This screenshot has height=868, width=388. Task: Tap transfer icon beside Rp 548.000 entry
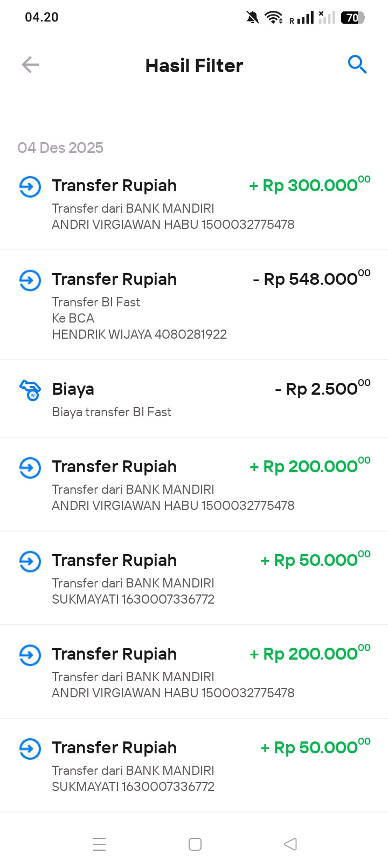(x=30, y=281)
